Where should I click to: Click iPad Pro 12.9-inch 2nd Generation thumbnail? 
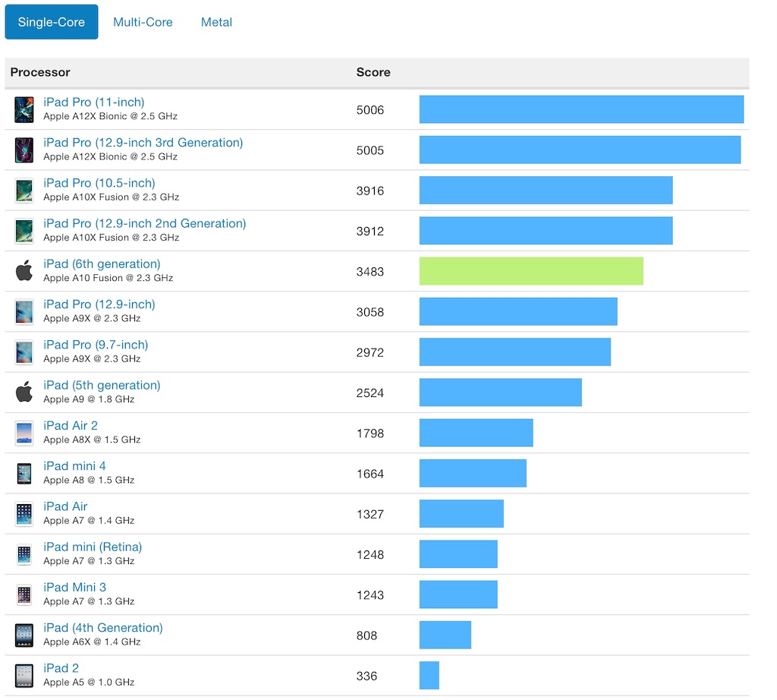pyautogui.click(x=24, y=231)
